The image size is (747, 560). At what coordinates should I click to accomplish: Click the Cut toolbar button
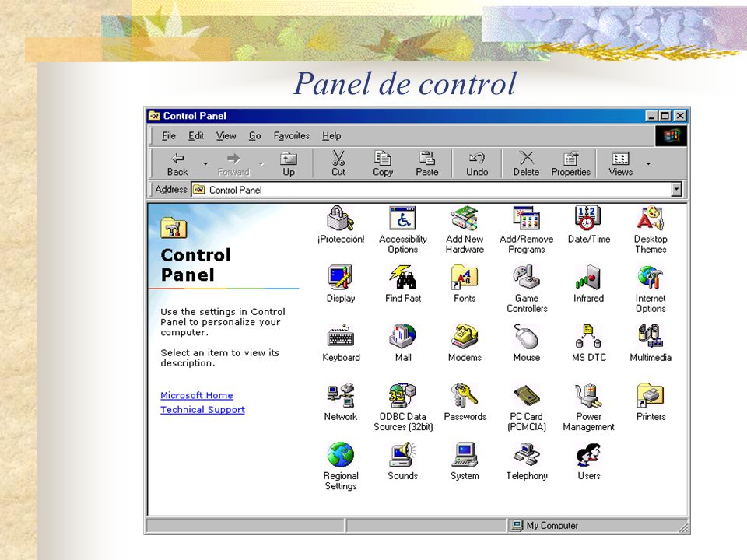(x=338, y=164)
